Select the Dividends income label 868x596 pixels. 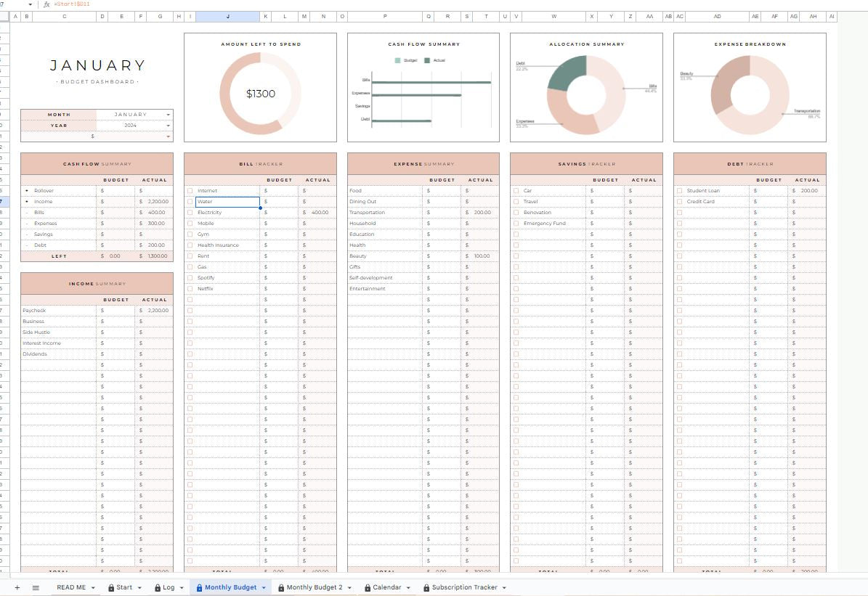(34, 354)
